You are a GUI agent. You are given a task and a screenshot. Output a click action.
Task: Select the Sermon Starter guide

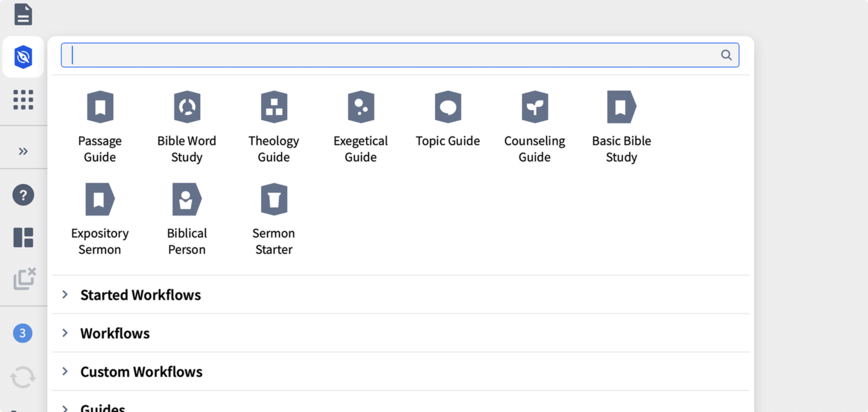274,200
